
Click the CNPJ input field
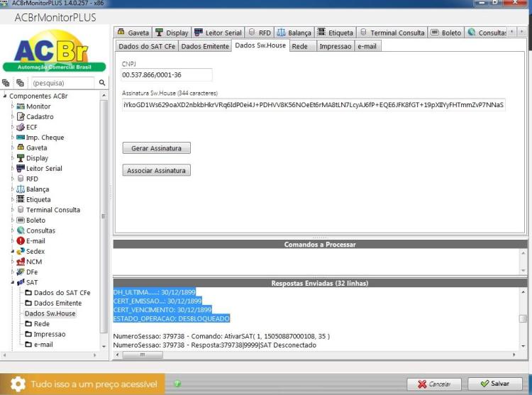(x=167, y=75)
